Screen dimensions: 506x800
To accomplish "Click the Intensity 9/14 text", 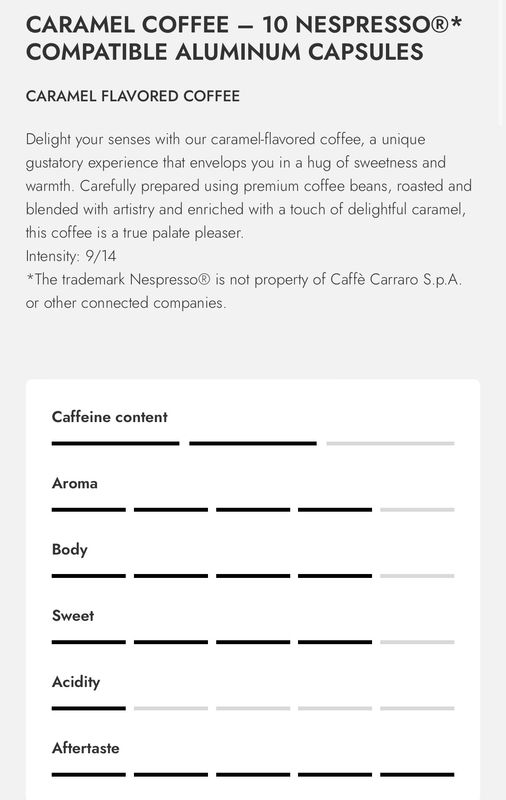I will click(x=71, y=256).
